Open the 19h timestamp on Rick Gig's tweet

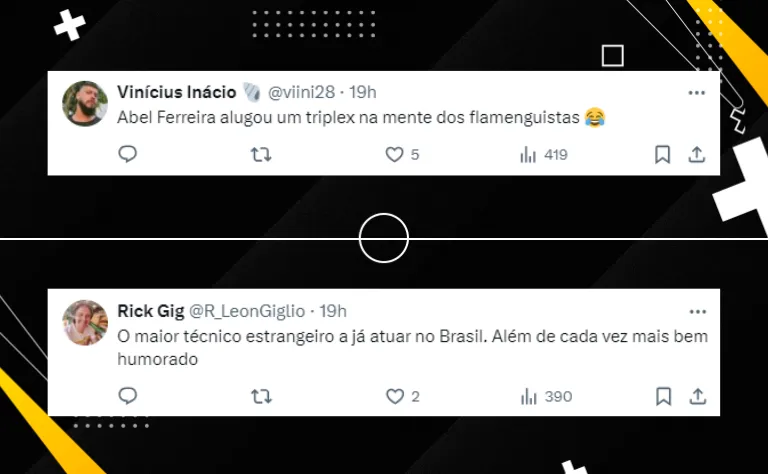(x=333, y=311)
